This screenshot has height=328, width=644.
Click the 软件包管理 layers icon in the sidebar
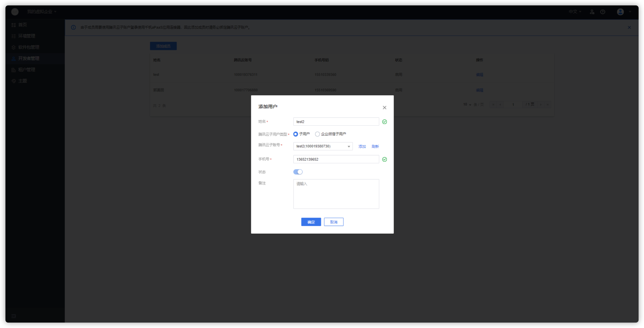[x=14, y=47]
